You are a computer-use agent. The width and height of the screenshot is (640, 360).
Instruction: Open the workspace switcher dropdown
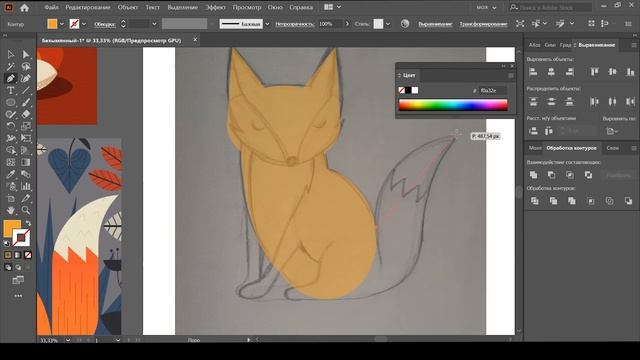pyautogui.click(x=487, y=7)
